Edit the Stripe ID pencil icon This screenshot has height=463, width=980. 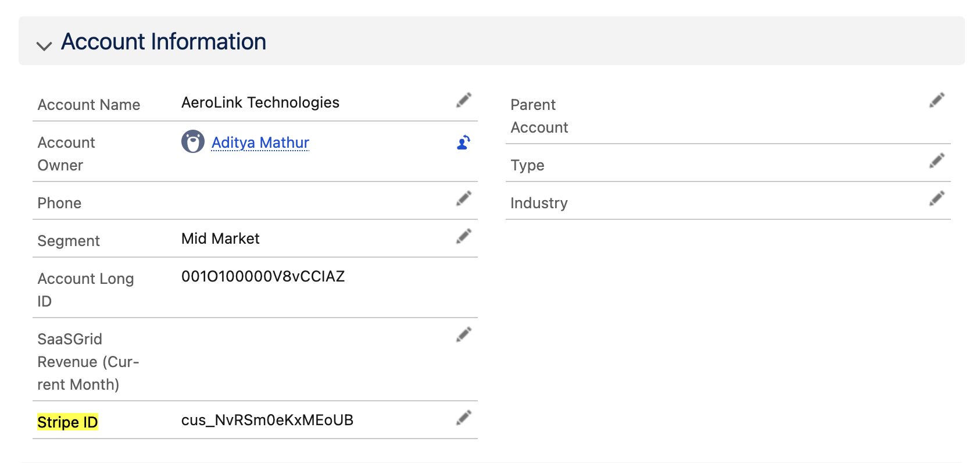(x=463, y=418)
